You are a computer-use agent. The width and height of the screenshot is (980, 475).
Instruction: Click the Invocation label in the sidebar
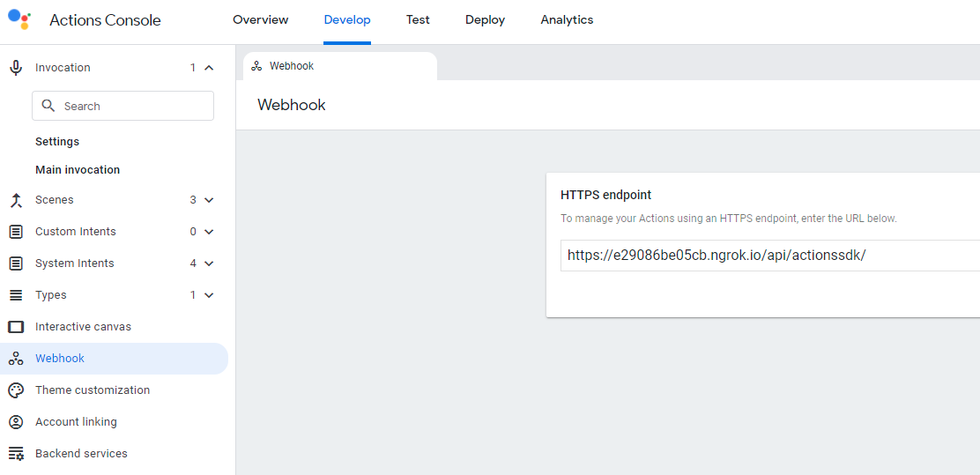(63, 68)
